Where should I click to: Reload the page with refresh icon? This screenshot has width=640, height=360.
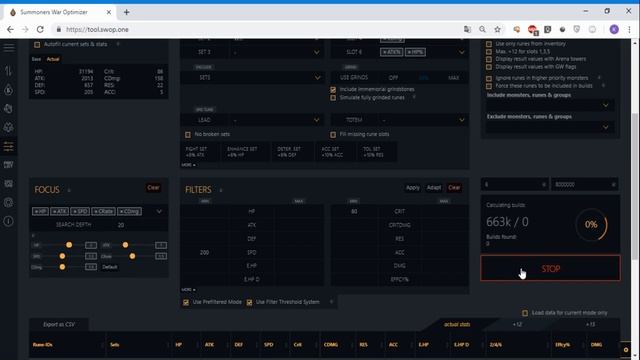tap(40, 29)
